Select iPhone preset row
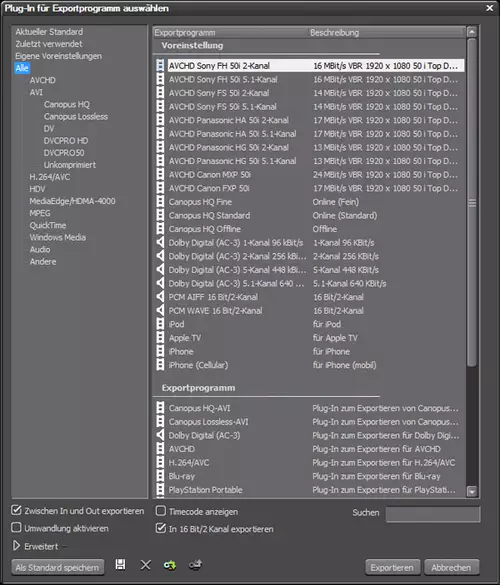 [x=310, y=351]
